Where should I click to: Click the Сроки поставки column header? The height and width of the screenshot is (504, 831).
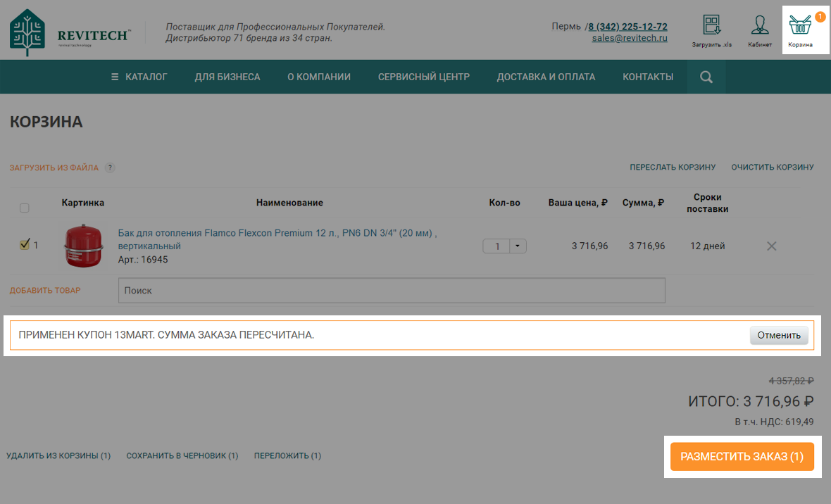point(708,203)
